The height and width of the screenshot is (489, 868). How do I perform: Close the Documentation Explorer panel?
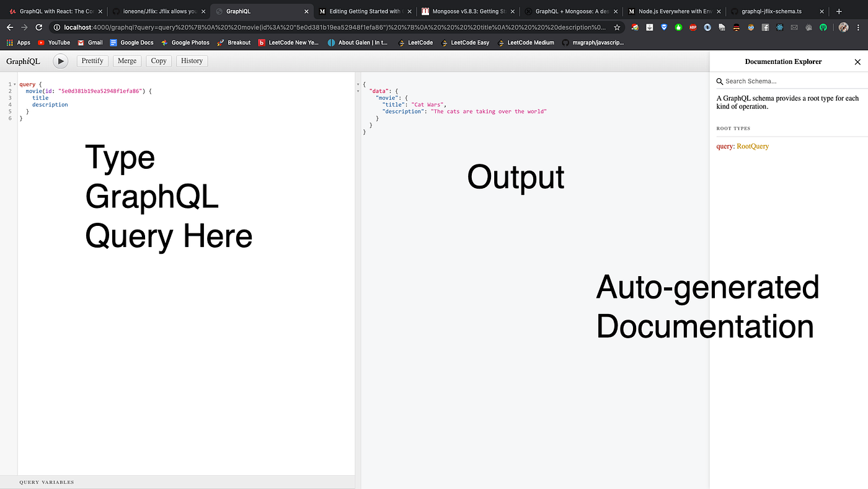(x=857, y=61)
